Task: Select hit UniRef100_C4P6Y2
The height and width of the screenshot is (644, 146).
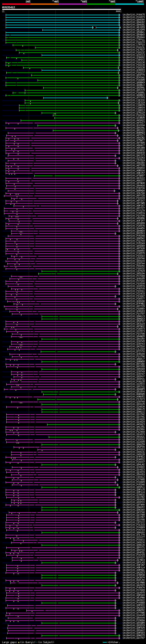Action: (x=134, y=60)
